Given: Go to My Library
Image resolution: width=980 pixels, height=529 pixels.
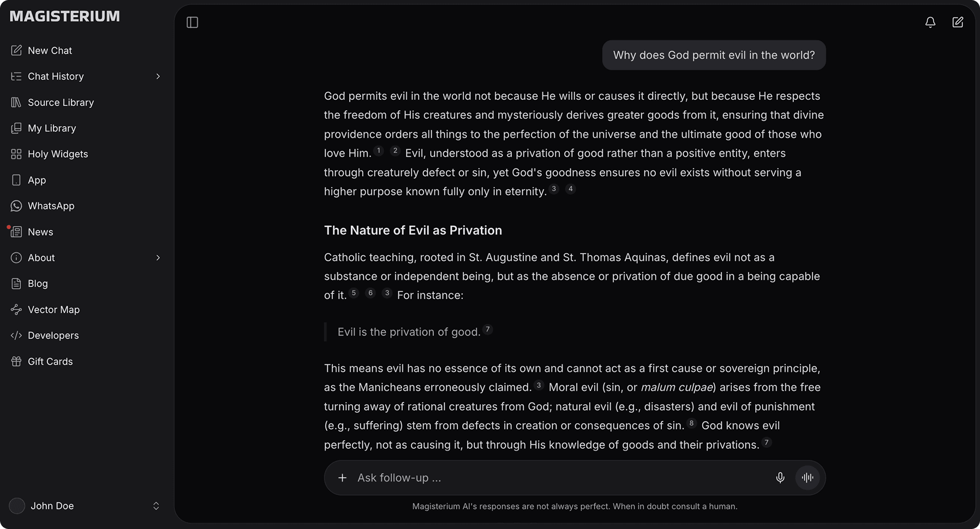Looking at the screenshot, I should [x=52, y=128].
